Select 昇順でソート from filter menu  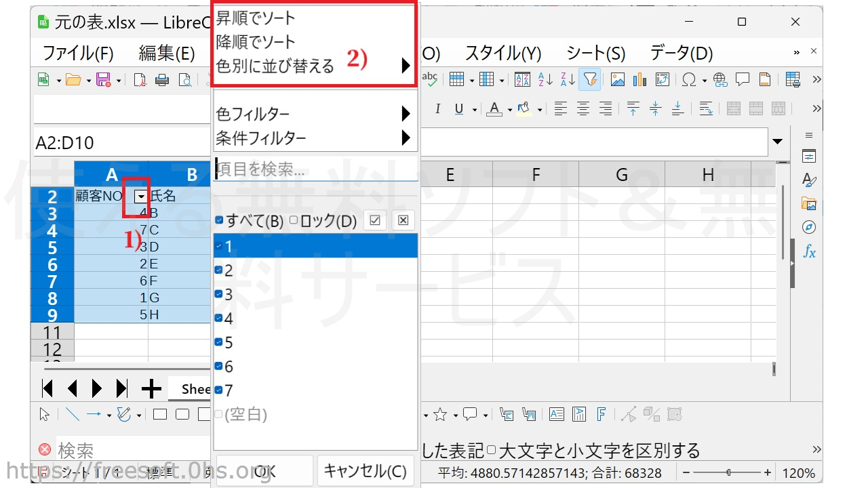[x=256, y=18]
